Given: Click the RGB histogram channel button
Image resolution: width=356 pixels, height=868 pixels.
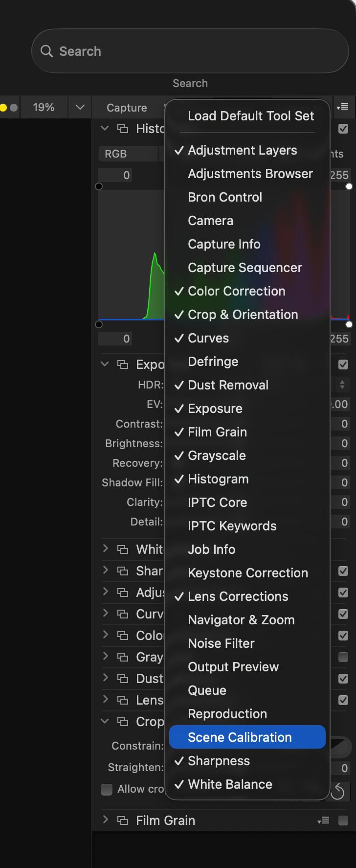Looking at the screenshot, I should [x=116, y=154].
